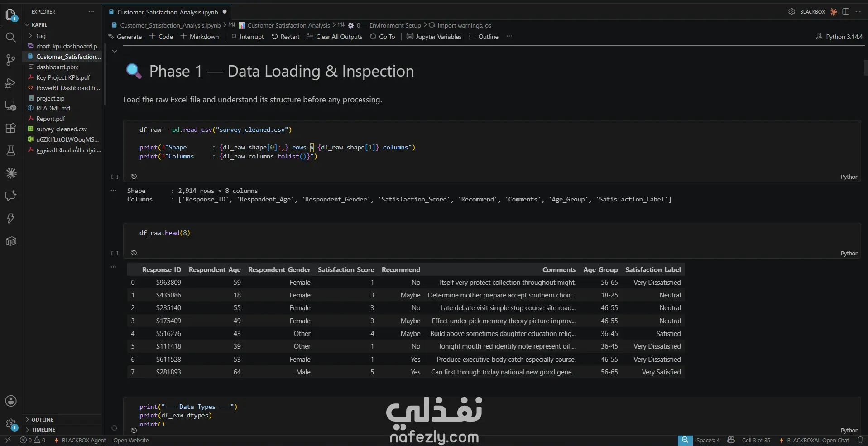Open notebook Outline
Screen dimensions: 868x446
point(484,37)
